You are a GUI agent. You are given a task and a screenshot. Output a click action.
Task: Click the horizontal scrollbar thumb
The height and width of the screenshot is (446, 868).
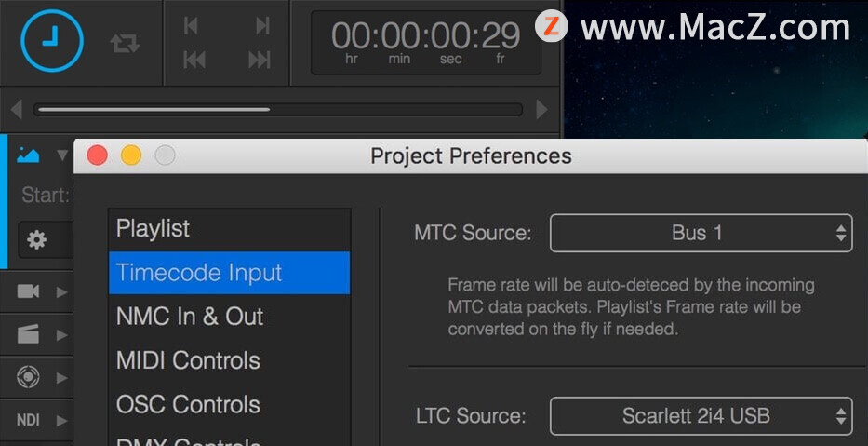click(x=154, y=110)
